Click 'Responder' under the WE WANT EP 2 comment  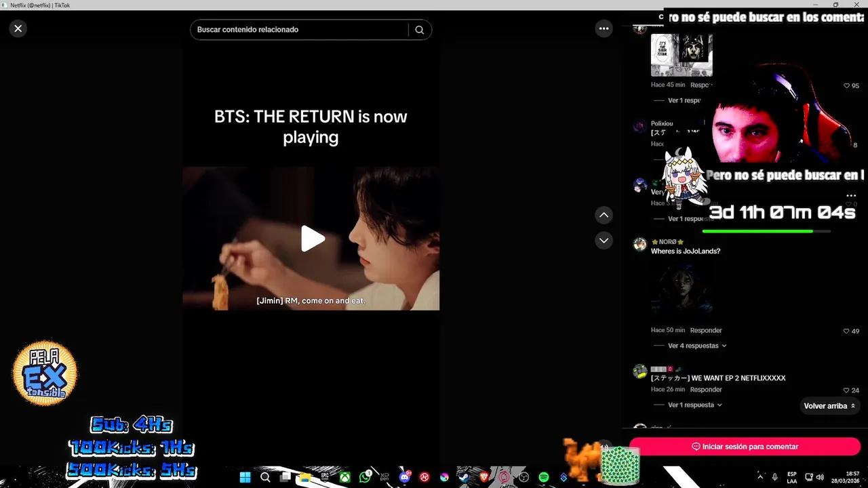point(706,390)
